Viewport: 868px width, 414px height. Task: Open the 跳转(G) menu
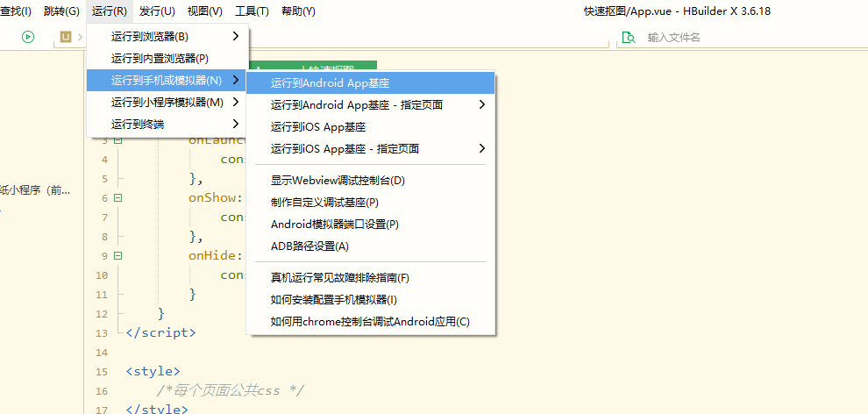coord(61,11)
